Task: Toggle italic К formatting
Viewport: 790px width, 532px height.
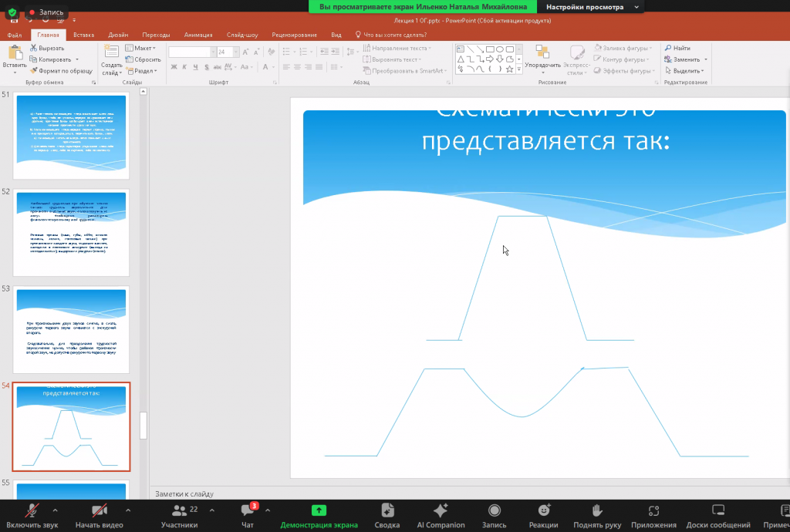Action: coord(184,67)
